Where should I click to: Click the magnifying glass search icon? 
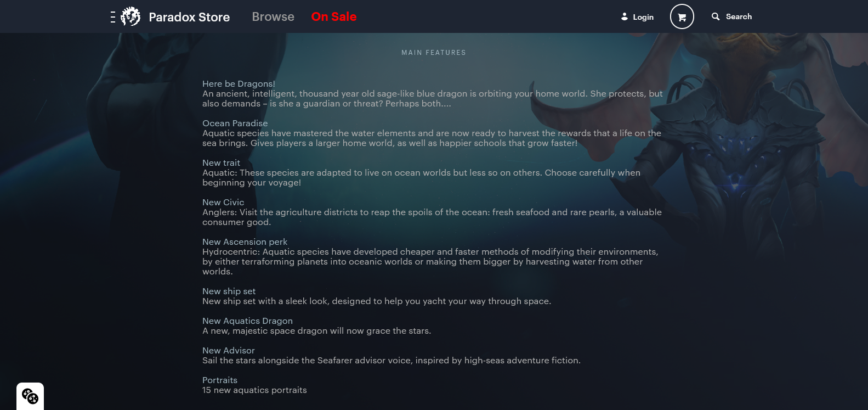716,16
